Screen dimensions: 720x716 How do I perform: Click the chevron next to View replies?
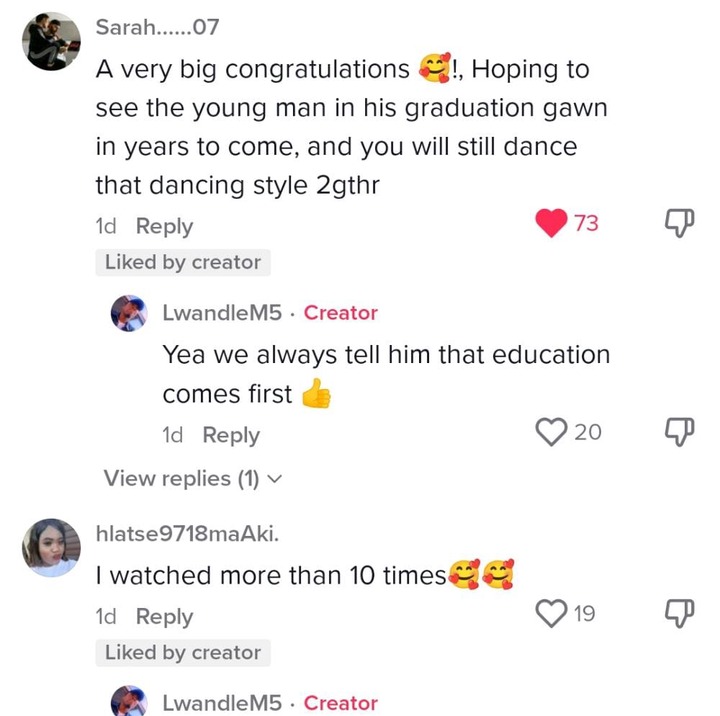pos(276,480)
